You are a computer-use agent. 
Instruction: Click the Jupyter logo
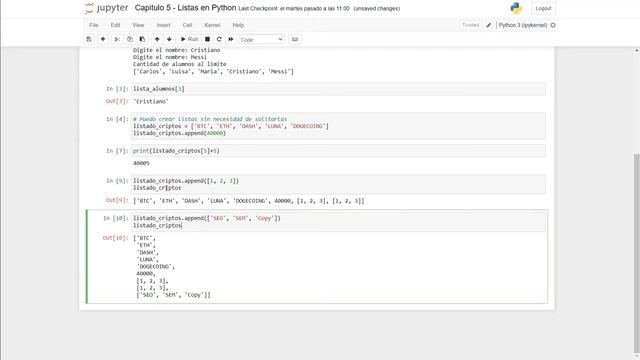coord(107,8)
